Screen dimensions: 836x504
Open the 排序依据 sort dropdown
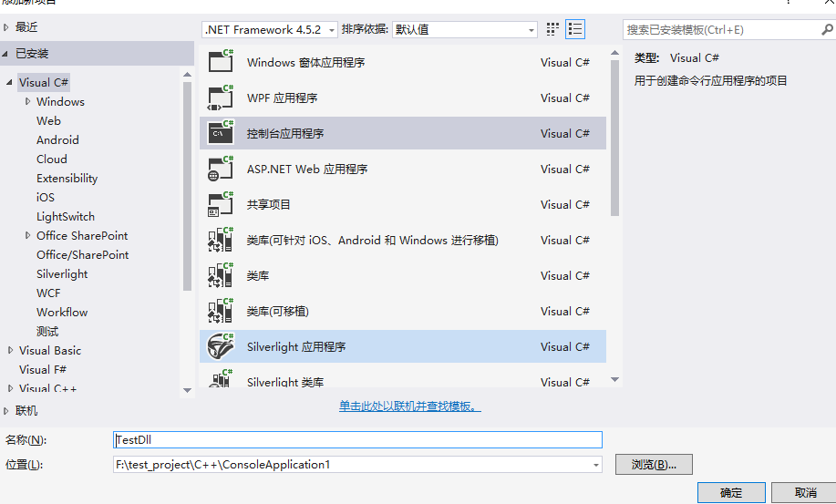464,30
